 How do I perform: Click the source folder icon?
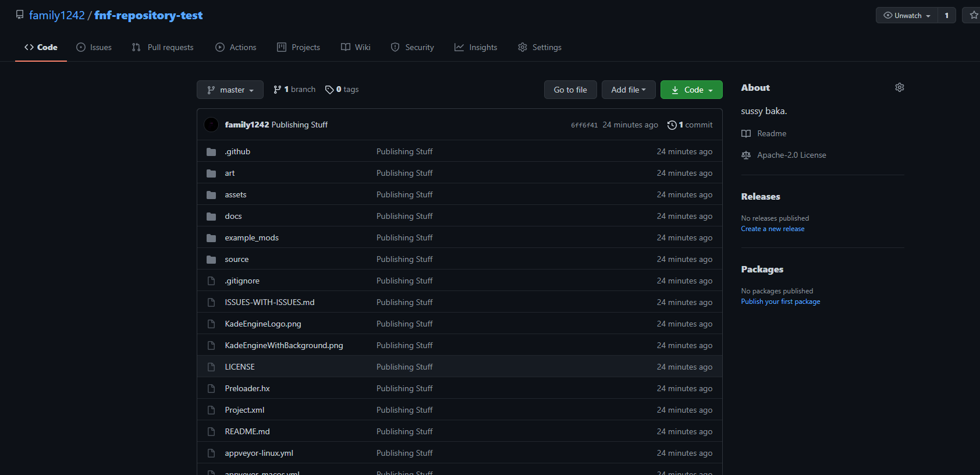pos(211,260)
